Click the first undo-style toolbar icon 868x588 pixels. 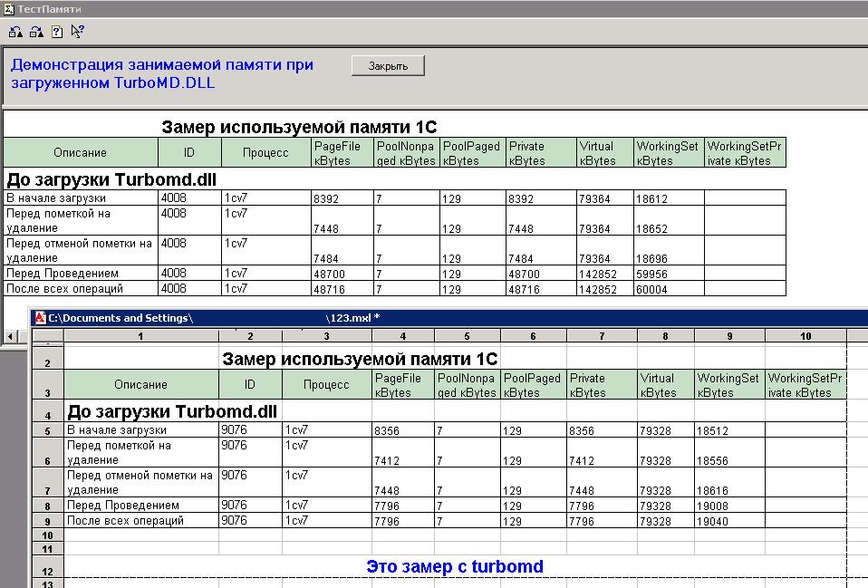pyautogui.click(x=15, y=32)
